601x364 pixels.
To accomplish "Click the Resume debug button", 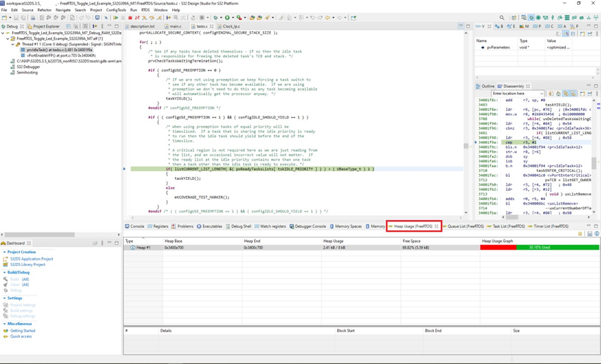I will tap(116, 17).
